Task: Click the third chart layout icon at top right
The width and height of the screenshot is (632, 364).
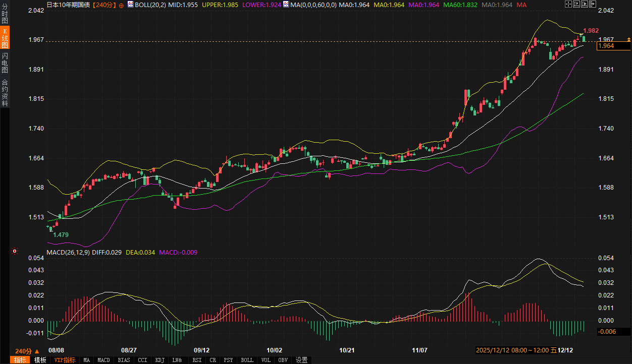Action: click(x=584, y=5)
